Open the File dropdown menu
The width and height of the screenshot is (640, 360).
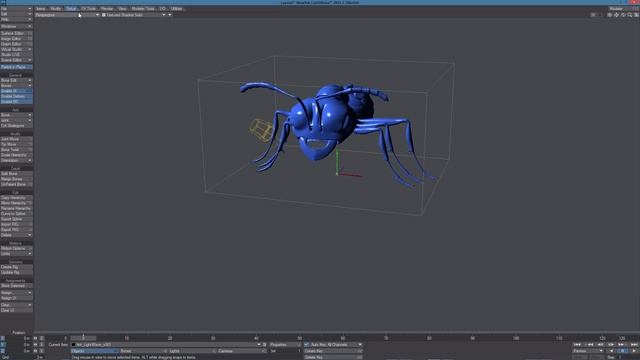click(x=16, y=9)
